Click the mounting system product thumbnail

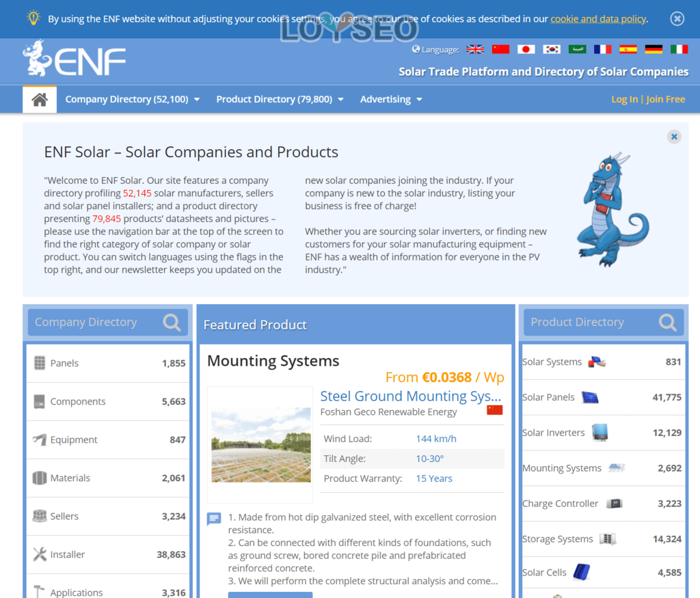pyautogui.click(x=260, y=444)
